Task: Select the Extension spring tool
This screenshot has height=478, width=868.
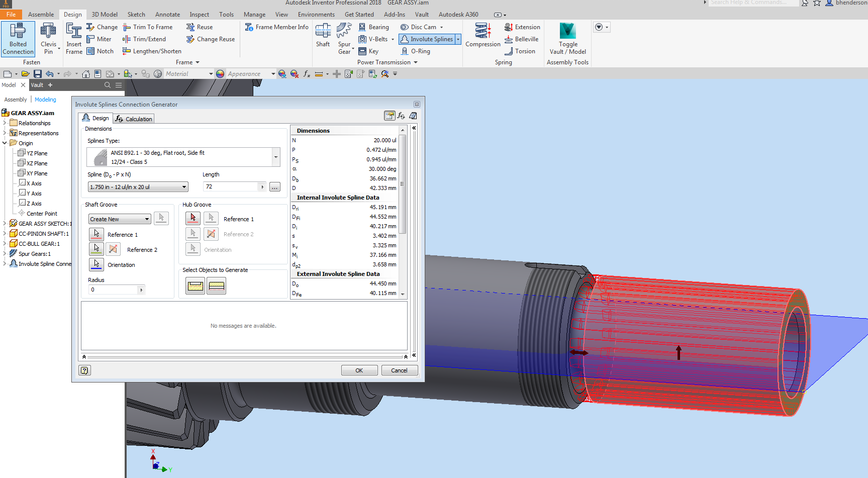Action: [522, 27]
